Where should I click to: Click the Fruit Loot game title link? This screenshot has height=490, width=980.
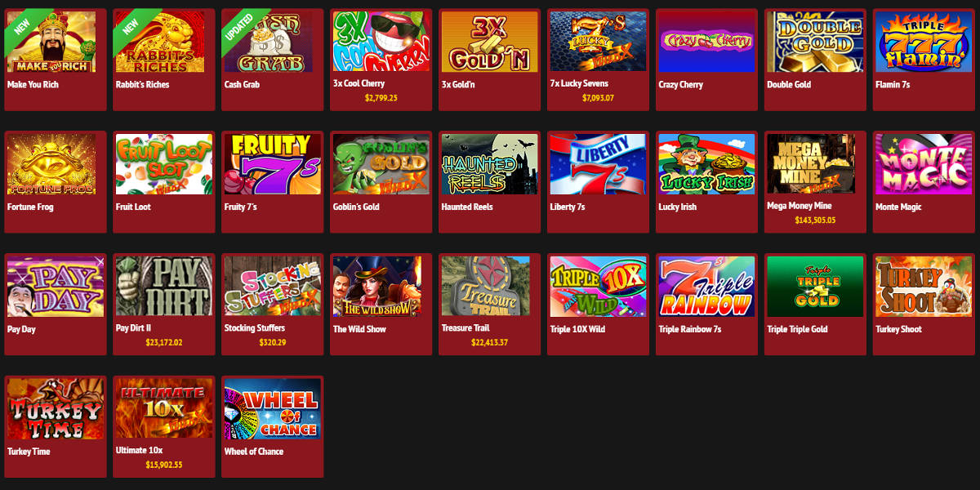click(x=135, y=207)
